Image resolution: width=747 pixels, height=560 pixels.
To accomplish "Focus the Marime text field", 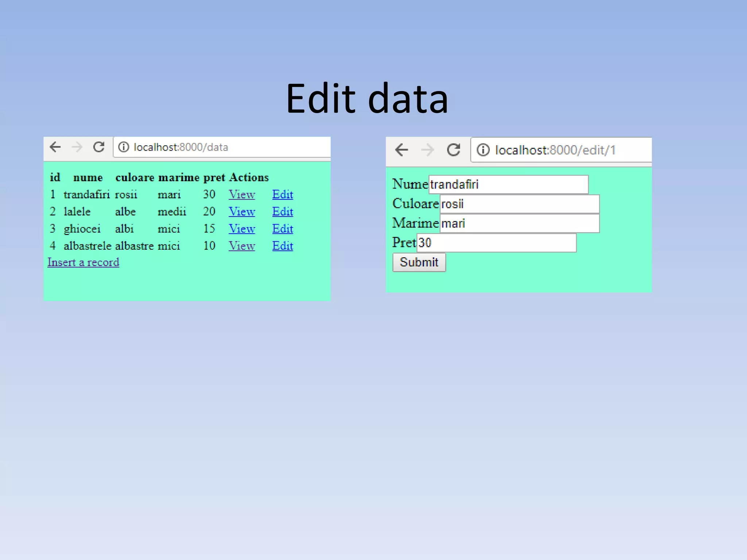I will [519, 223].
